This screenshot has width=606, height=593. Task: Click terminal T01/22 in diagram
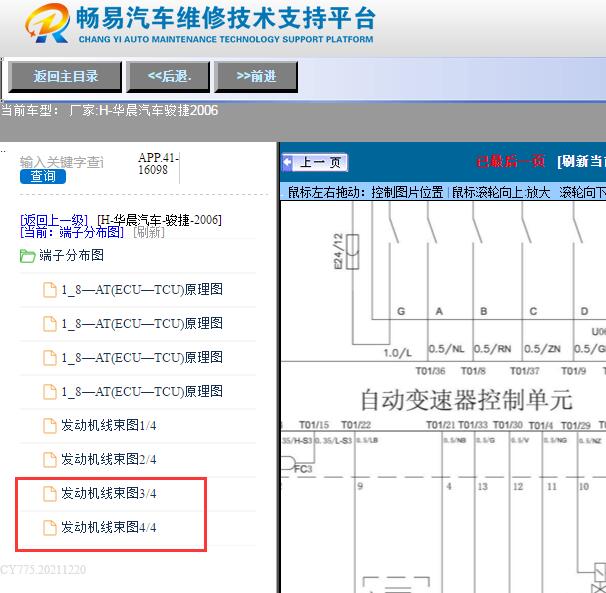[x=356, y=425]
